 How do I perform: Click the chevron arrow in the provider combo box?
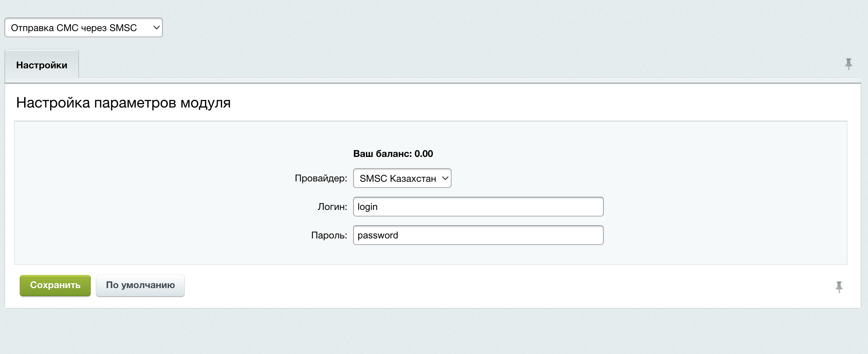pyautogui.click(x=445, y=178)
